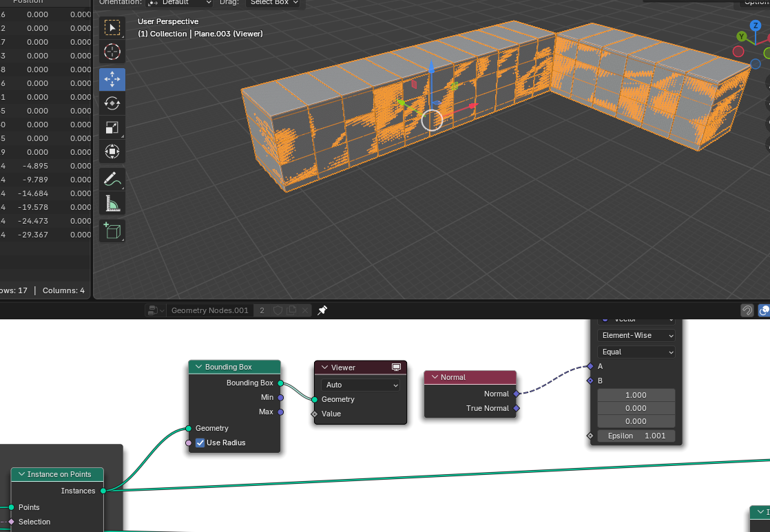Select the Add Cube tool

pos(112,231)
